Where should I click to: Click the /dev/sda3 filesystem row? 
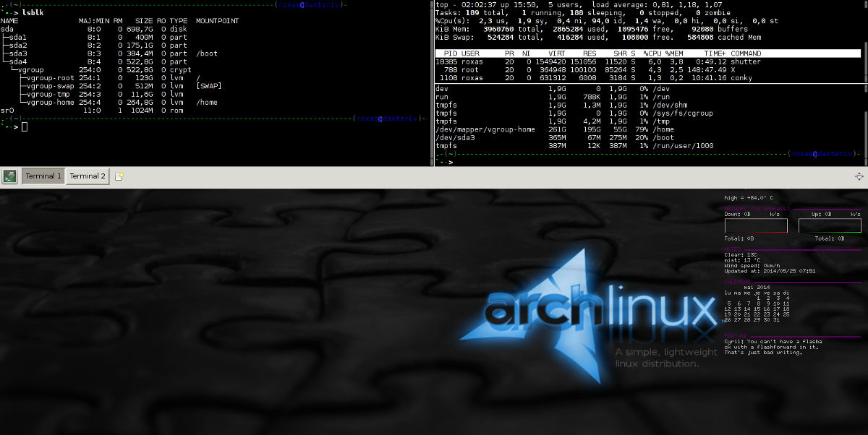point(556,137)
